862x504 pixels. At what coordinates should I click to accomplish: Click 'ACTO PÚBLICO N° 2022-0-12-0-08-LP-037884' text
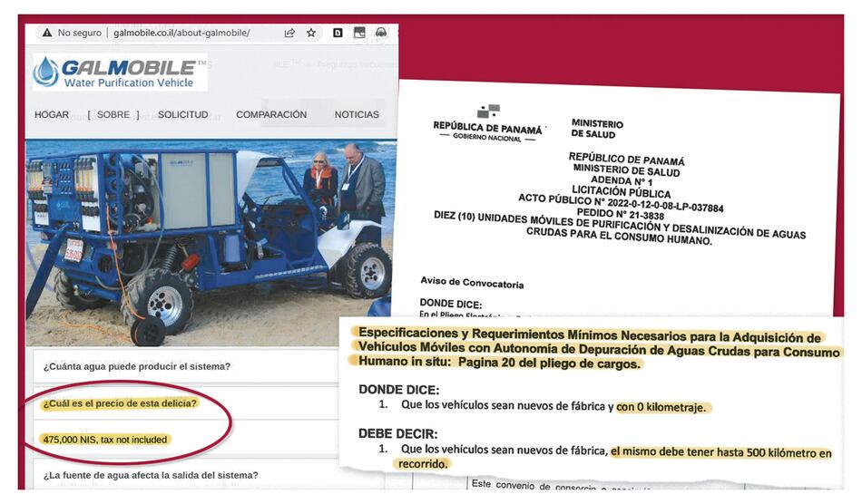pos(621,202)
